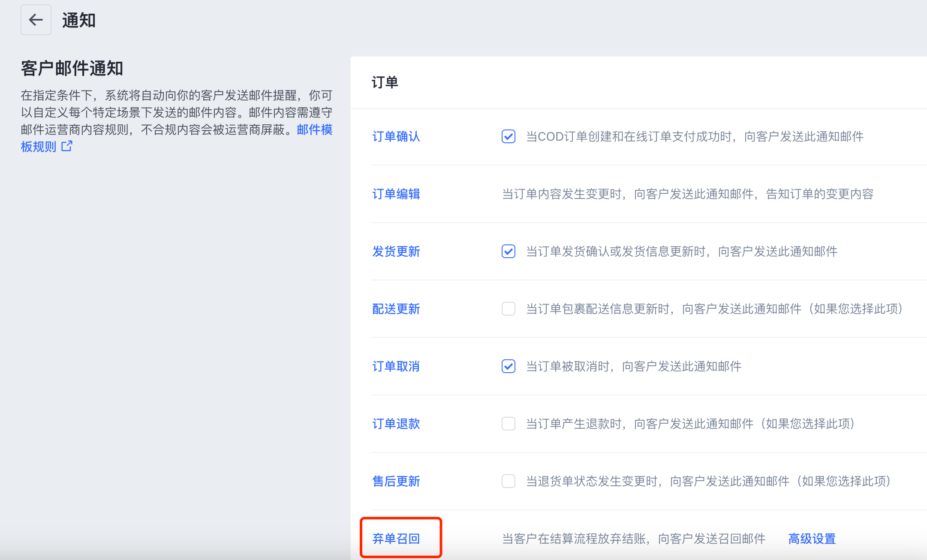Viewport: 927px width, 560px height.
Task: Open the 订单编辑 email template
Action: pos(396,194)
